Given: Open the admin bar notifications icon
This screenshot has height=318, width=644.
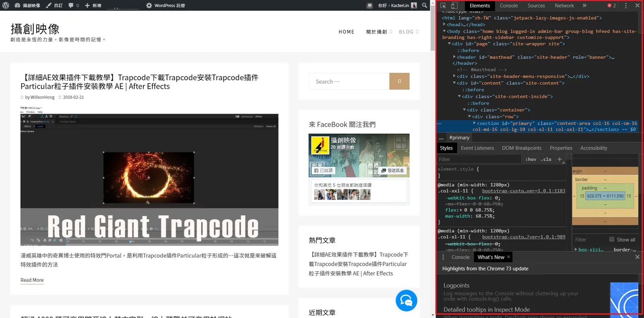Looking at the screenshot, I should (x=369, y=6).
